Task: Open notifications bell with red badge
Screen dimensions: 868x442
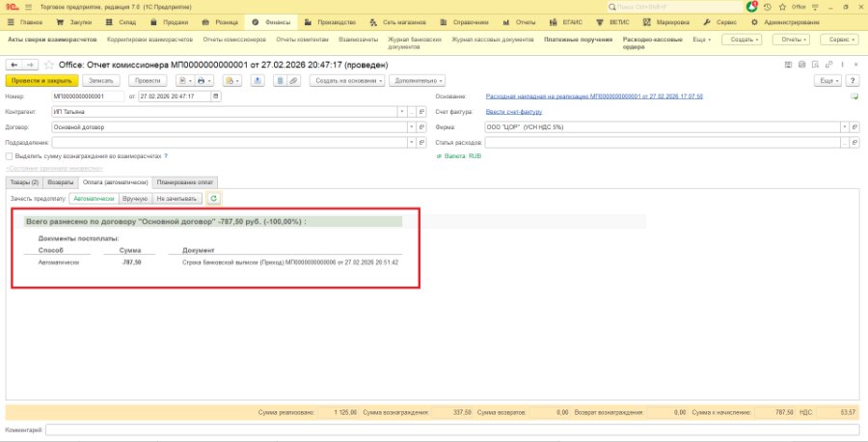Action: point(751,7)
